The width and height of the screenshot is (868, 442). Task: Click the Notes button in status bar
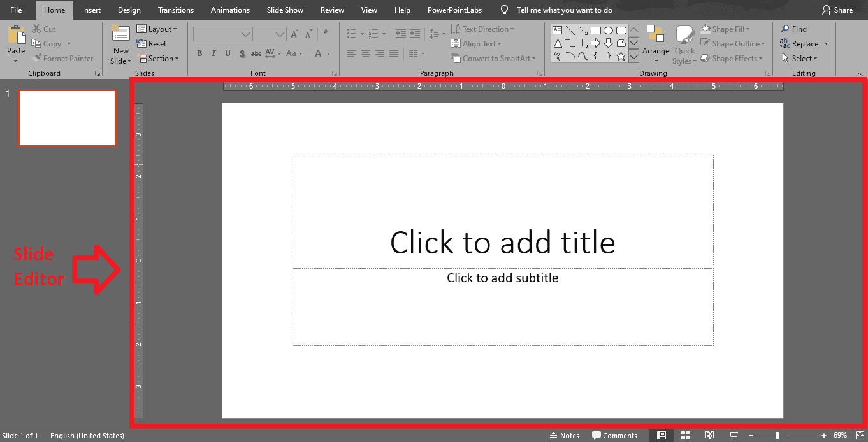565,435
